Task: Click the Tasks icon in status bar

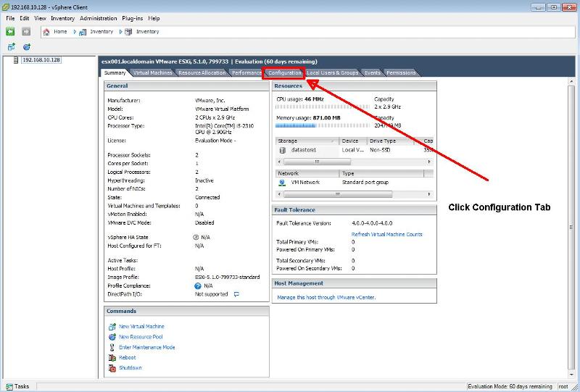Action: pos(9,386)
